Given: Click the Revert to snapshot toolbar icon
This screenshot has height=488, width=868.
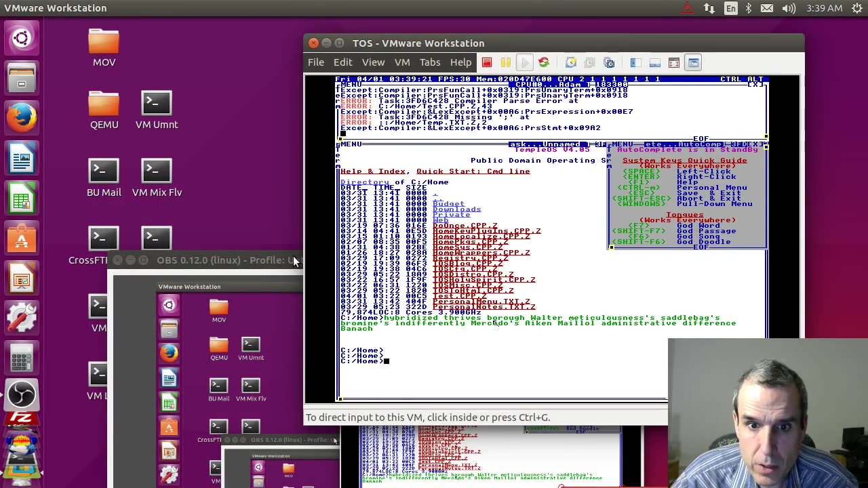Looking at the screenshot, I should coord(590,62).
